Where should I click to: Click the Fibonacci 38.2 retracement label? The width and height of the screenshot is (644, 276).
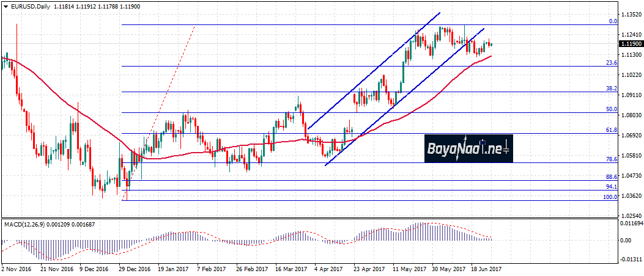pyautogui.click(x=610, y=88)
